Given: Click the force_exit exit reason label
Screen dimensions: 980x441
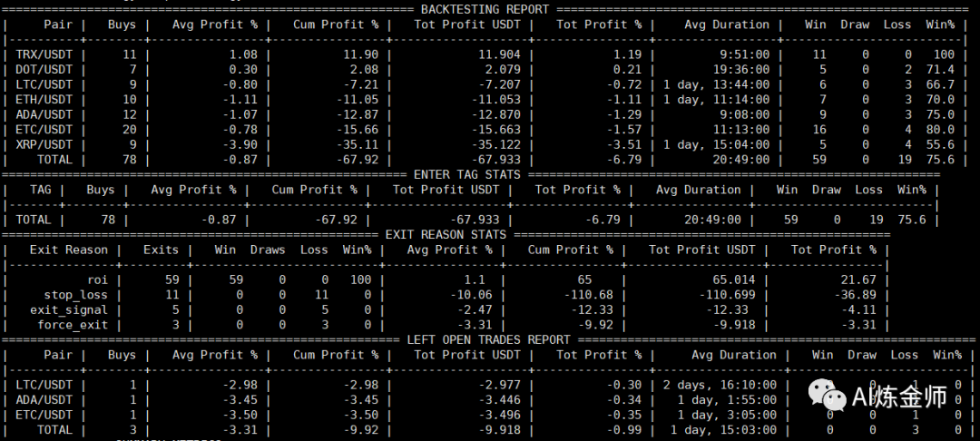Looking at the screenshot, I should (x=75, y=325).
